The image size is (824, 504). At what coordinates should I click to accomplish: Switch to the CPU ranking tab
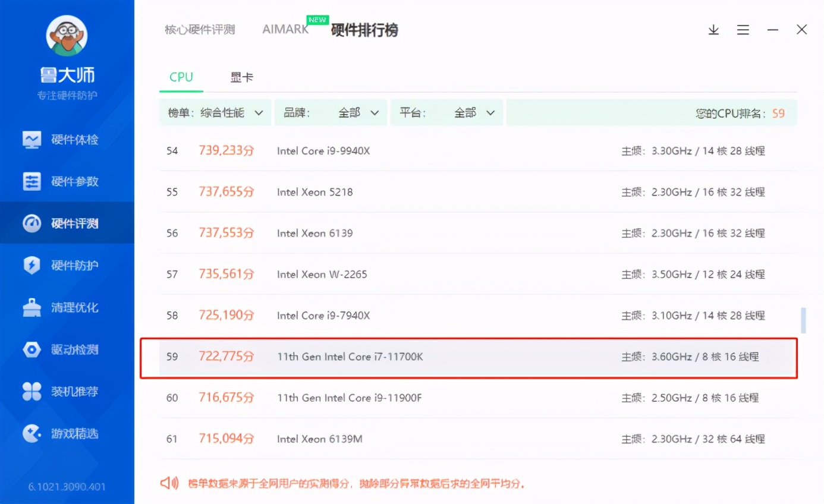(181, 77)
